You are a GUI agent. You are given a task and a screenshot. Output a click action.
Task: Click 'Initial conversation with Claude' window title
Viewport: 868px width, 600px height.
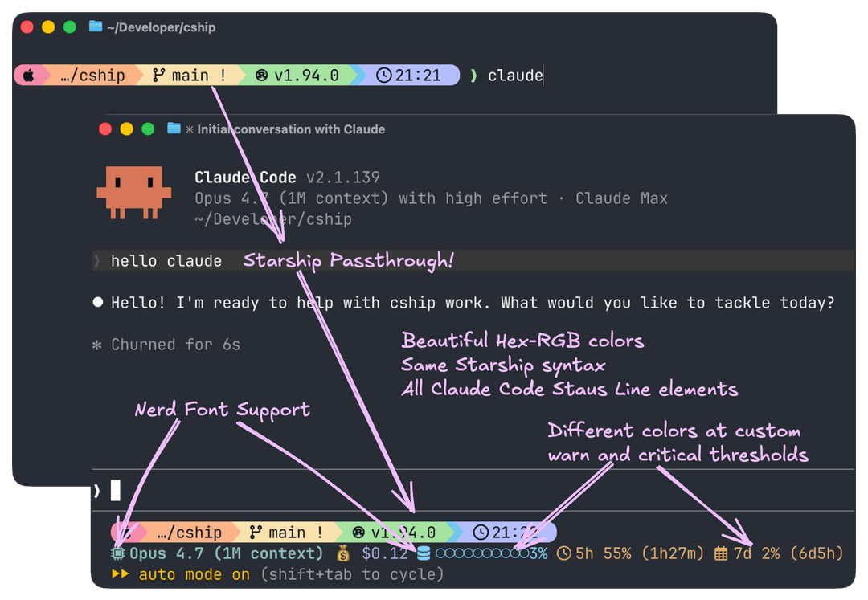point(291,129)
